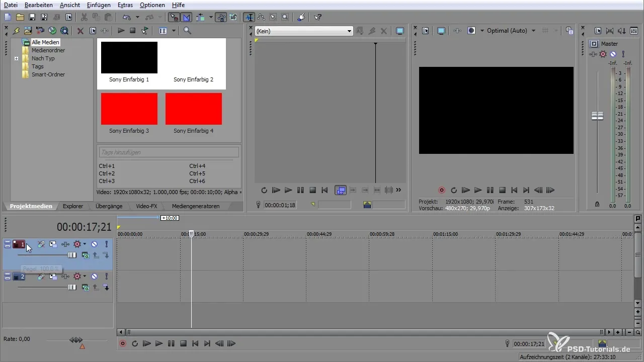
Task: Create a new project via toolbar icon
Action: 8,17
